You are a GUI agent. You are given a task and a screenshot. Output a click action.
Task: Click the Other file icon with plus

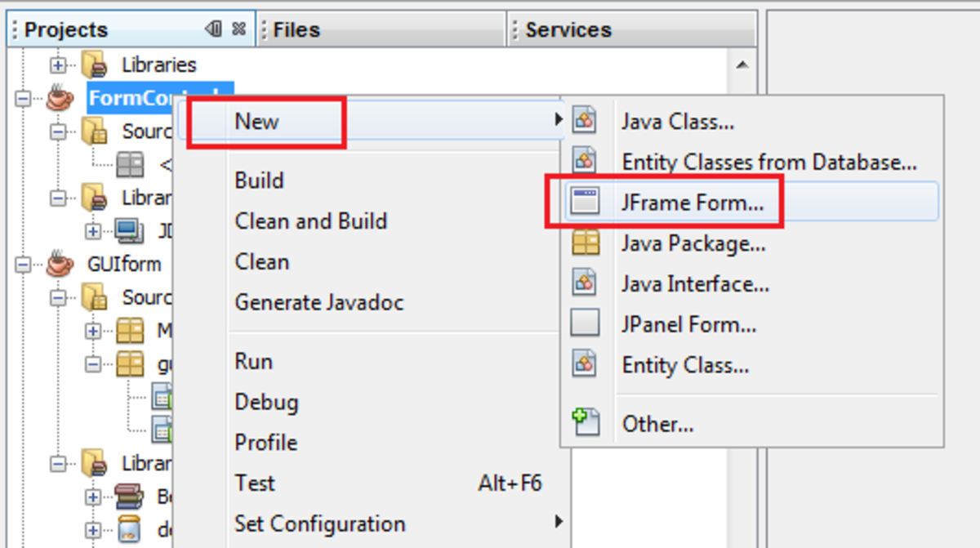[585, 423]
